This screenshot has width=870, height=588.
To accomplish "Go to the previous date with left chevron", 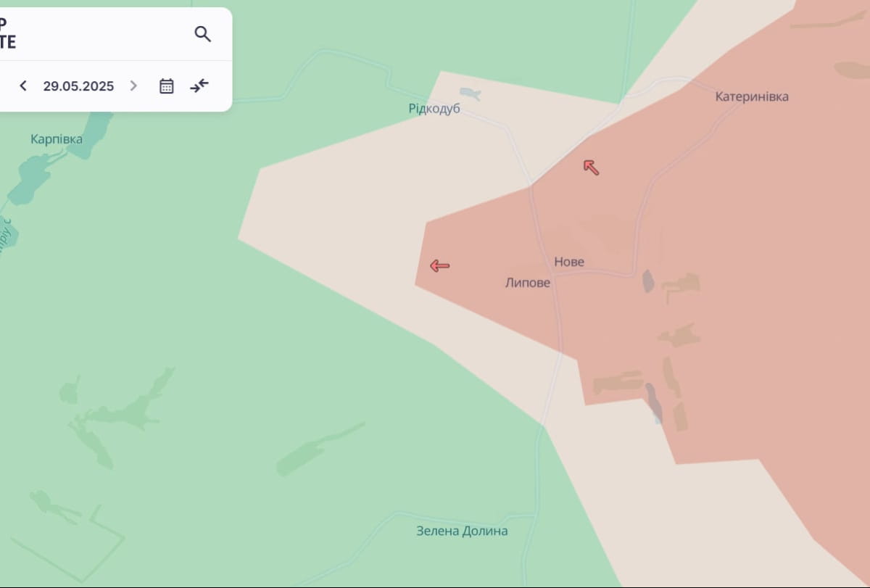I will (x=23, y=86).
